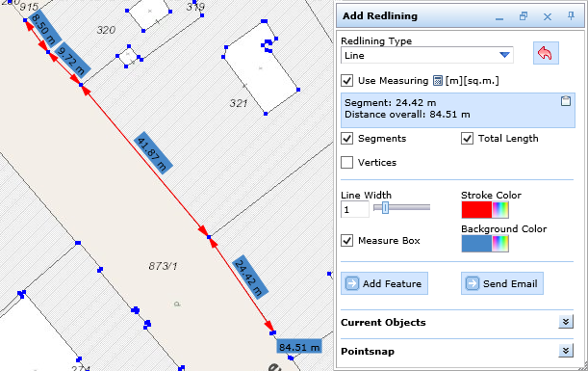Pin the Add Redlining panel
The image size is (588, 371).
571,15
